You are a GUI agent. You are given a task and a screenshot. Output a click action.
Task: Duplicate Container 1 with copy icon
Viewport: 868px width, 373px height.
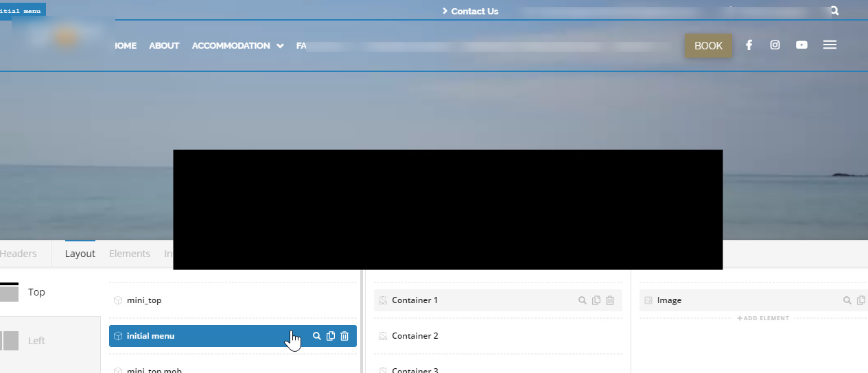click(x=596, y=300)
